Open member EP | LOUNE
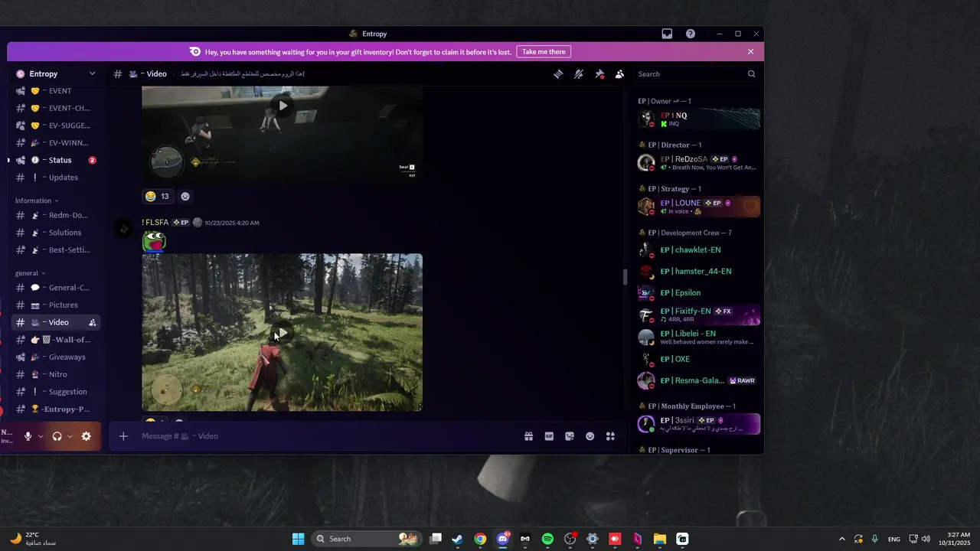The height and width of the screenshot is (551, 980). (698, 207)
